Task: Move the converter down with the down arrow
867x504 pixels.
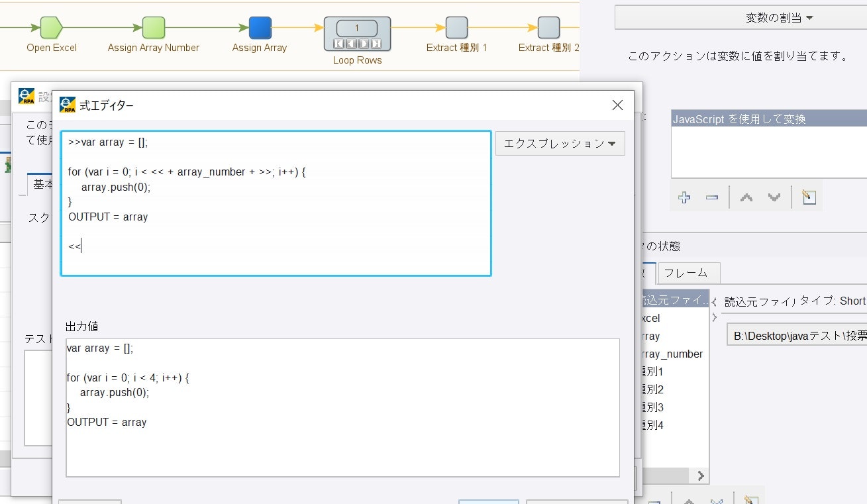Action: [x=774, y=197]
